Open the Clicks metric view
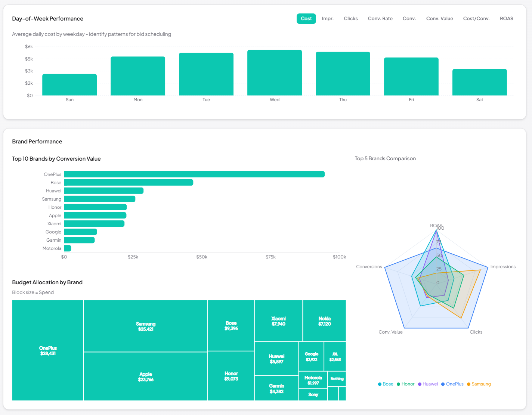Screen dimensions: 532x415 350,18
